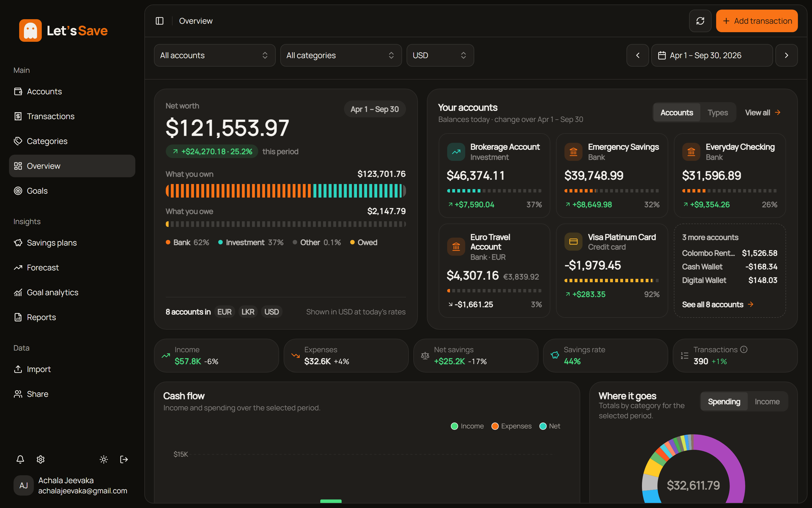
Task: Open Goals in sidebar
Action: click(x=72, y=191)
